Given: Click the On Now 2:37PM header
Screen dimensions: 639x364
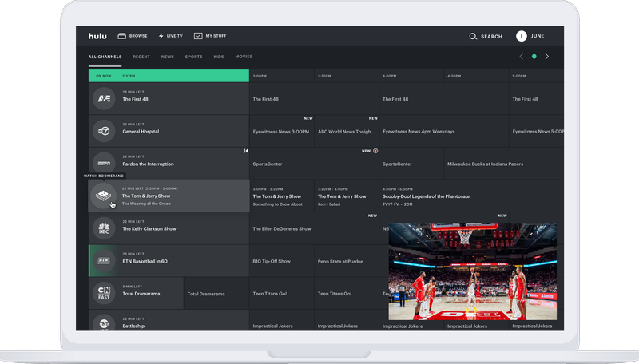Looking at the screenshot, I should click(169, 76).
